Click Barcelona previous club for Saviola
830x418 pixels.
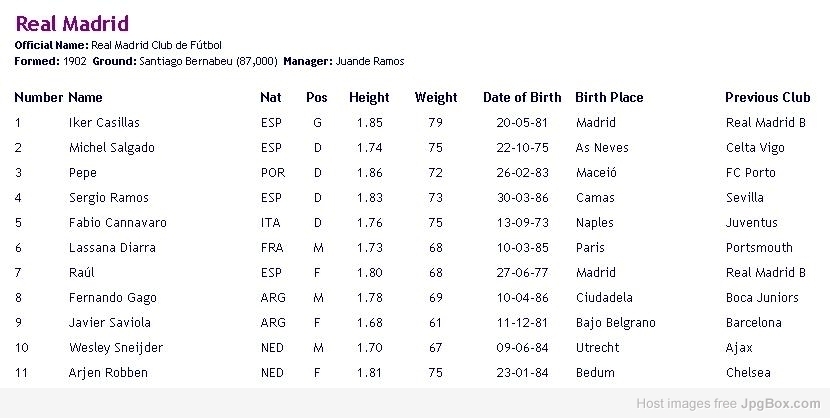click(x=754, y=323)
